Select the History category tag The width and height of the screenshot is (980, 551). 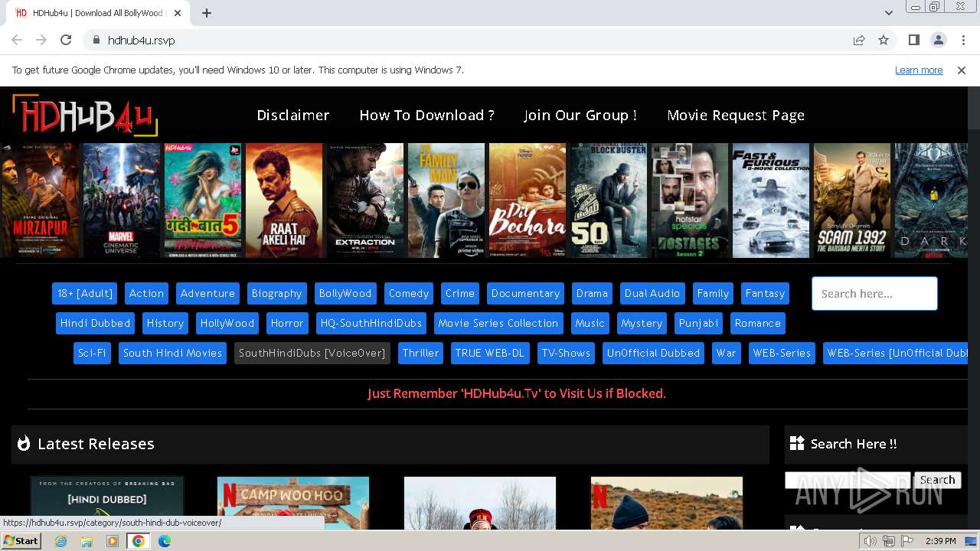tap(165, 323)
